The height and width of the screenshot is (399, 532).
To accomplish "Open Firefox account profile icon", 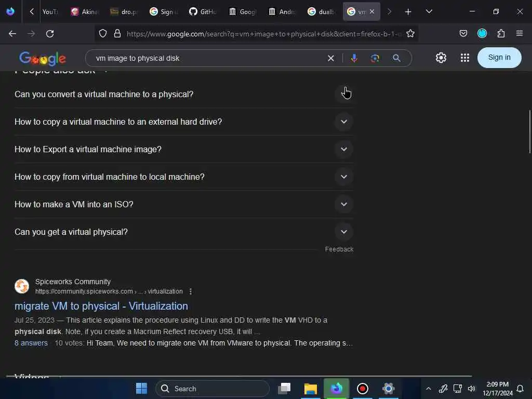I will pyautogui.click(x=482, y=33).
